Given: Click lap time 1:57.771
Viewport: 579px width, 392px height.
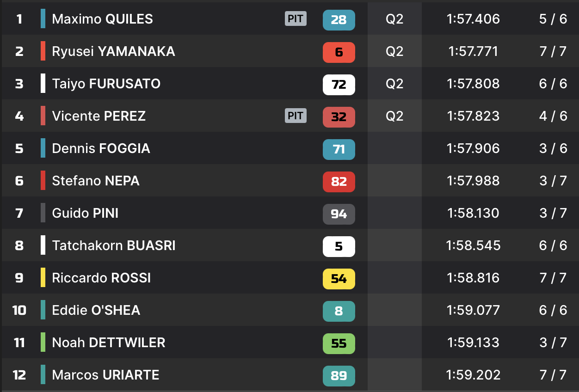Looking at the screenshot, I should tap(473, 51).
